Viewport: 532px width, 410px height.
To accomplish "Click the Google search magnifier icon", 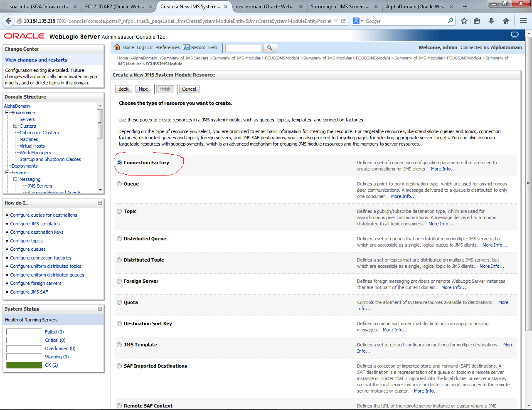I will point(451,21).
